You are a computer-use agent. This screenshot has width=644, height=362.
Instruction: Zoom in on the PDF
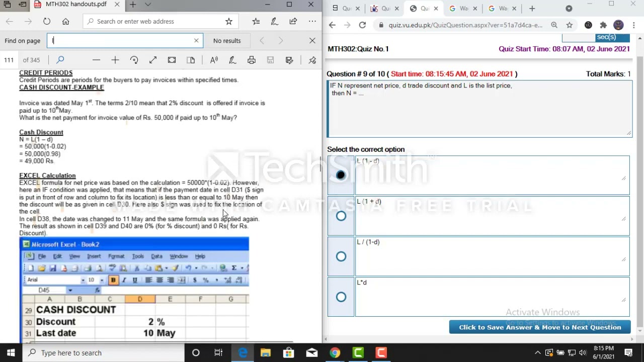115,60
